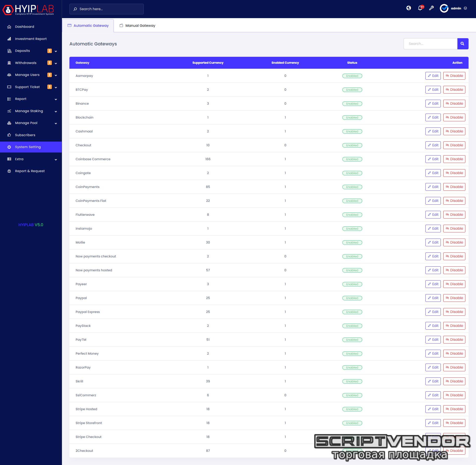Click the 'Supported Currency' column header
The image size is (476, 465).
pos(208,63)
